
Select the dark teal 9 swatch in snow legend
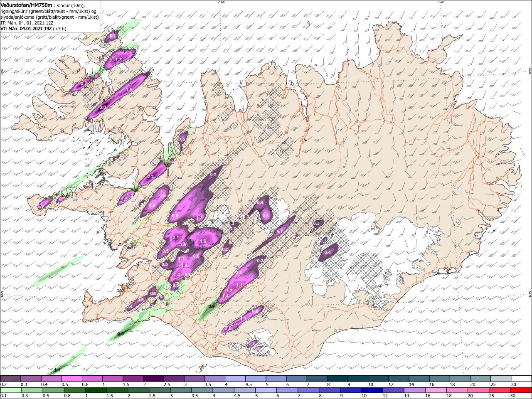tap(357, 379)
